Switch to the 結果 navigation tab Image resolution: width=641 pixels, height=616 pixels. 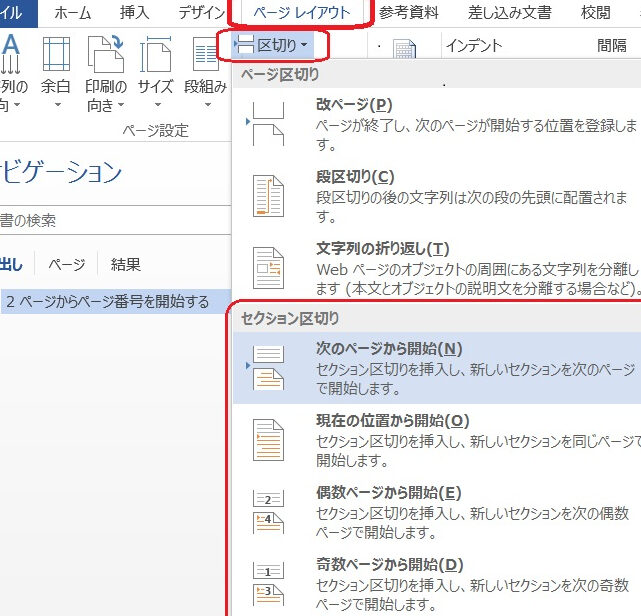click(x=126, y=264)
